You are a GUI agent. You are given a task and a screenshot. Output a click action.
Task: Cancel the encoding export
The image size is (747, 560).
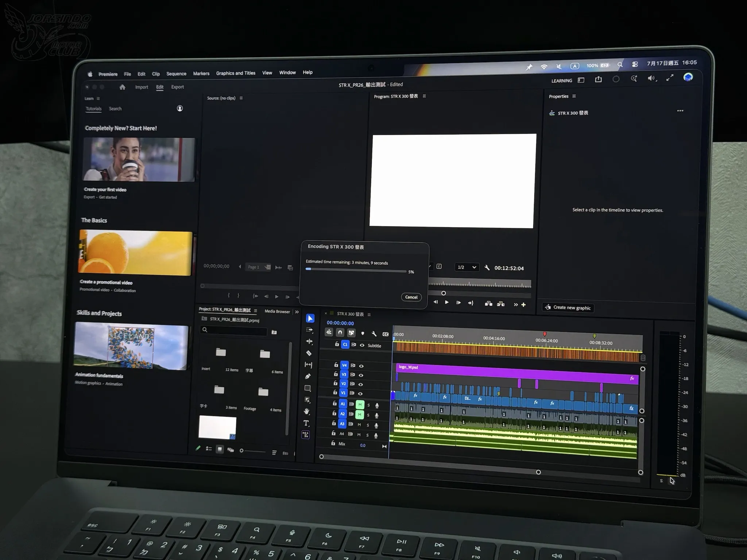pyautogui.click(x=411, y=297)
